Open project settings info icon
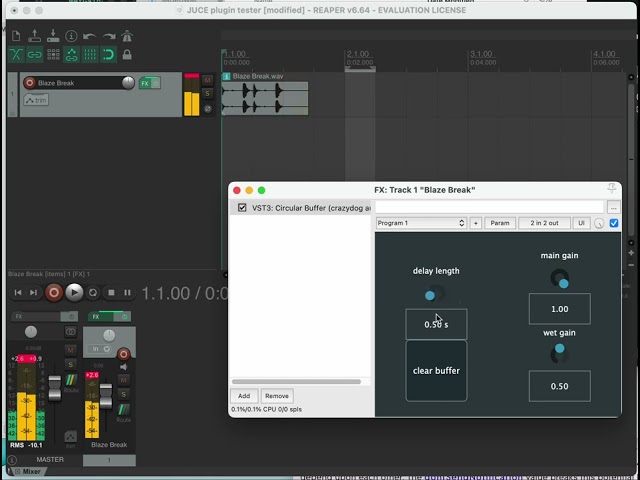 71,36
